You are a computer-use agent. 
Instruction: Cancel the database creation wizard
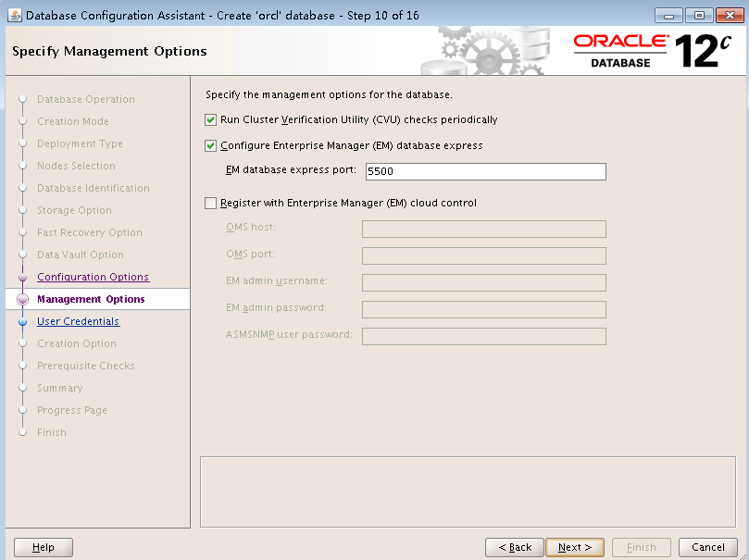click(x=707, y=547)
